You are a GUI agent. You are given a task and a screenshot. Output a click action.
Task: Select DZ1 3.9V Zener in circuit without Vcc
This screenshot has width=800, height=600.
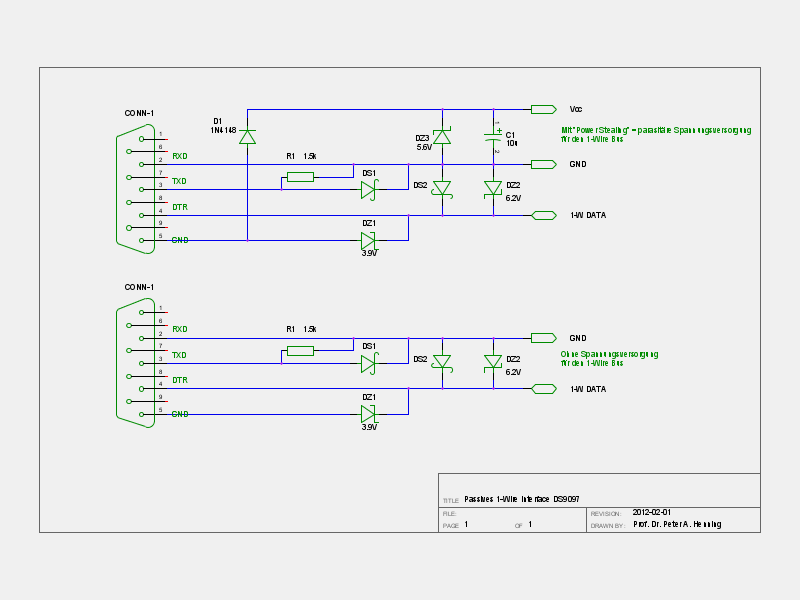pyautogui.click(x=368, y=414)
